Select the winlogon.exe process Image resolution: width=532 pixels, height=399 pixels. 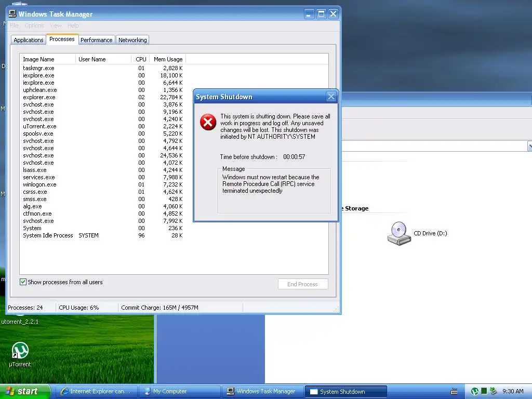[x=102, y=184]
